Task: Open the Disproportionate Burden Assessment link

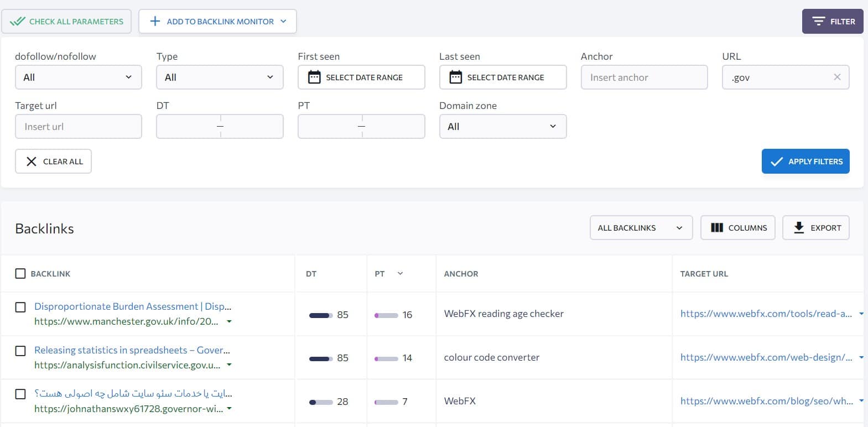Action: [133, 306]
